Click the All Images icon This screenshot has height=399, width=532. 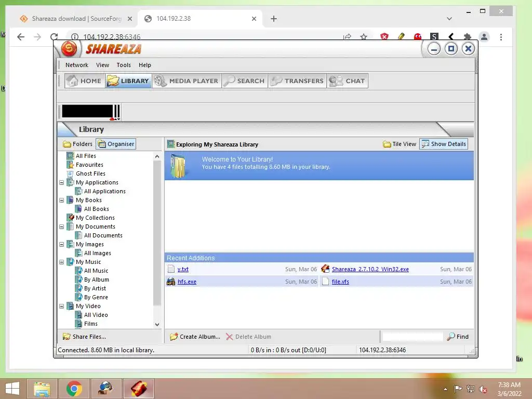click(78, 253)
